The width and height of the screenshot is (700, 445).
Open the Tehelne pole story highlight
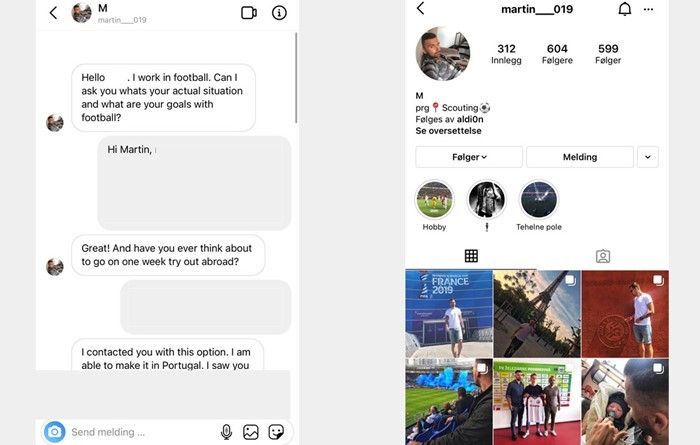tap(538, 200)
